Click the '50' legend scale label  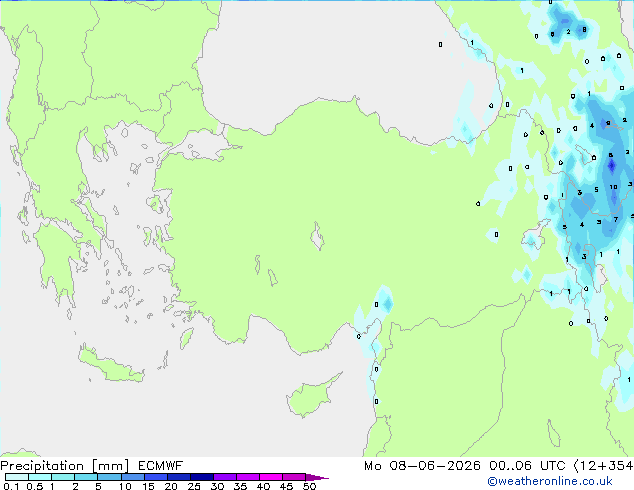coord(309,486)
